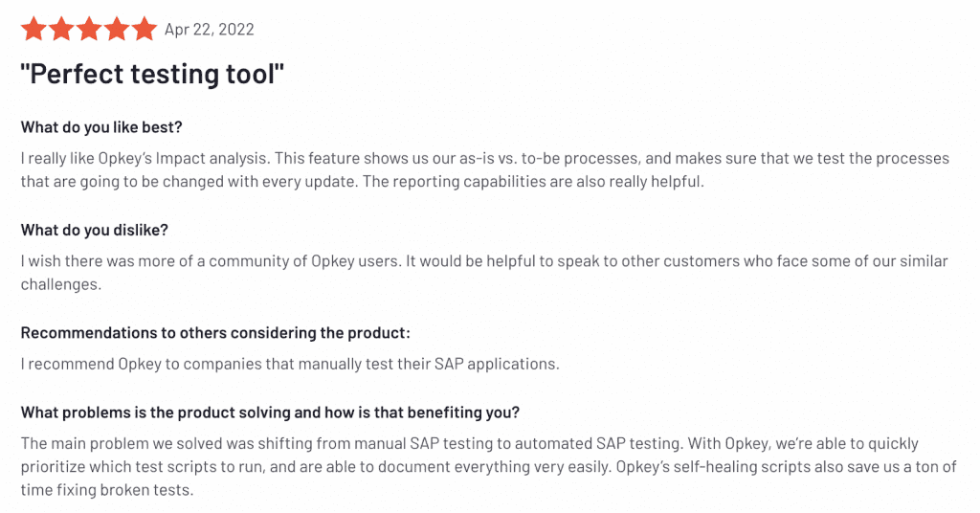Click the line ending "reporting capabilities are also really helpful"

(x=362, y=181)
